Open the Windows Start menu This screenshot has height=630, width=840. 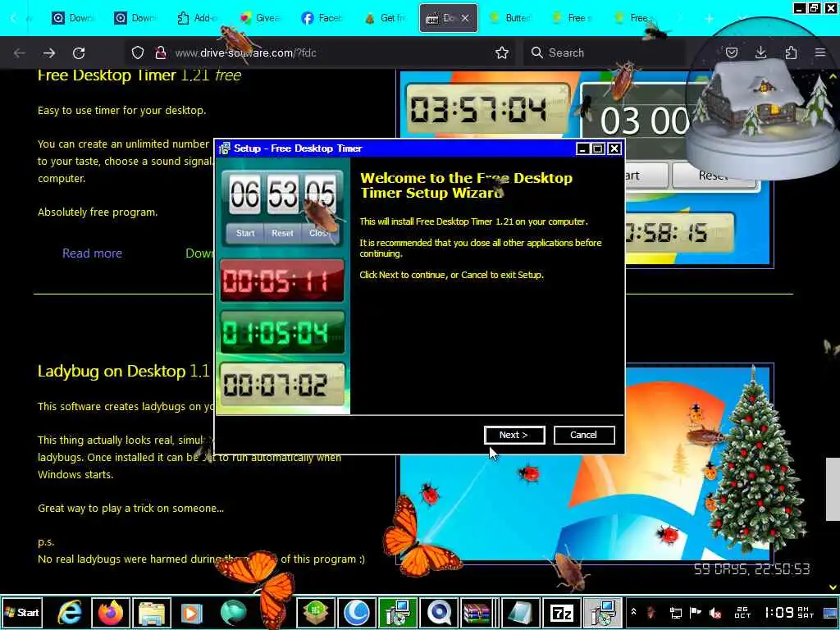[x=22, y=612]
